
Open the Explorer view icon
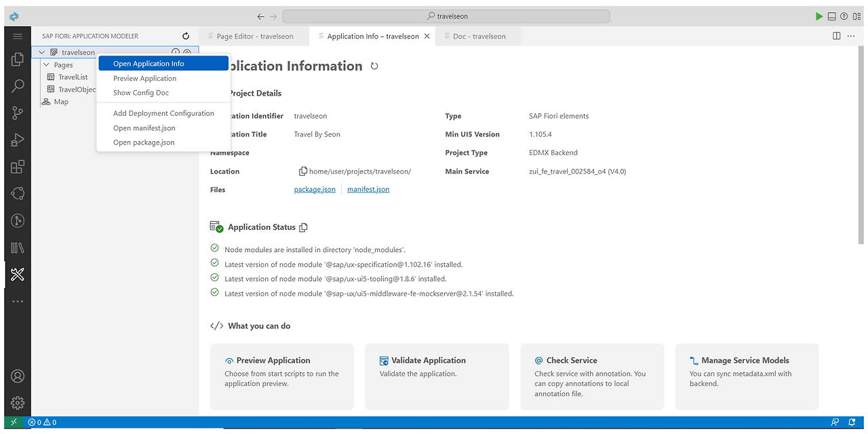click(x=18, y=60)
